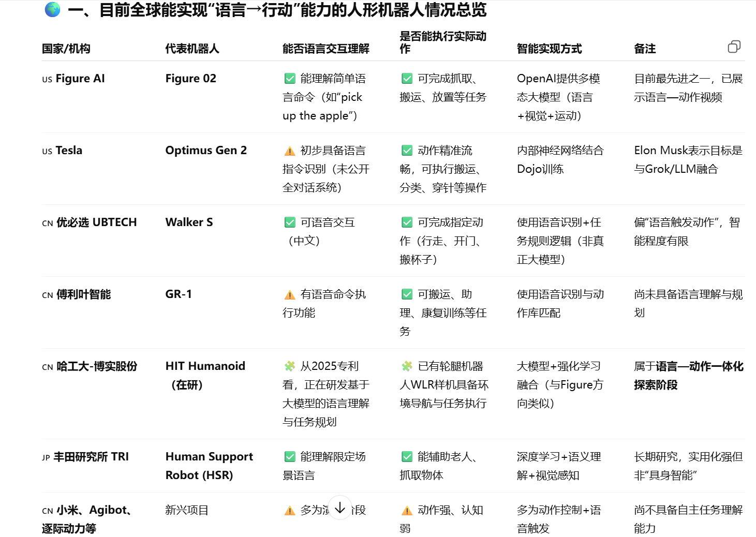Click the note 尚未具备语言理解与规划
Viewport: 756px width, 537px height.
click(x=688, y=304)
